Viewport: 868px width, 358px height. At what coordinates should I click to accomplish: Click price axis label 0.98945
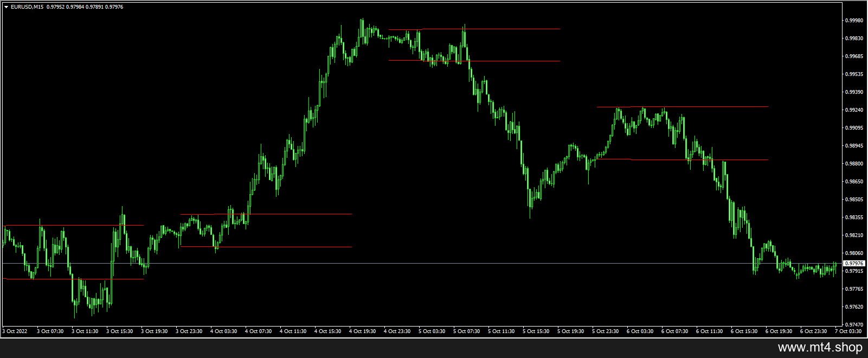[x=854, y=146]
